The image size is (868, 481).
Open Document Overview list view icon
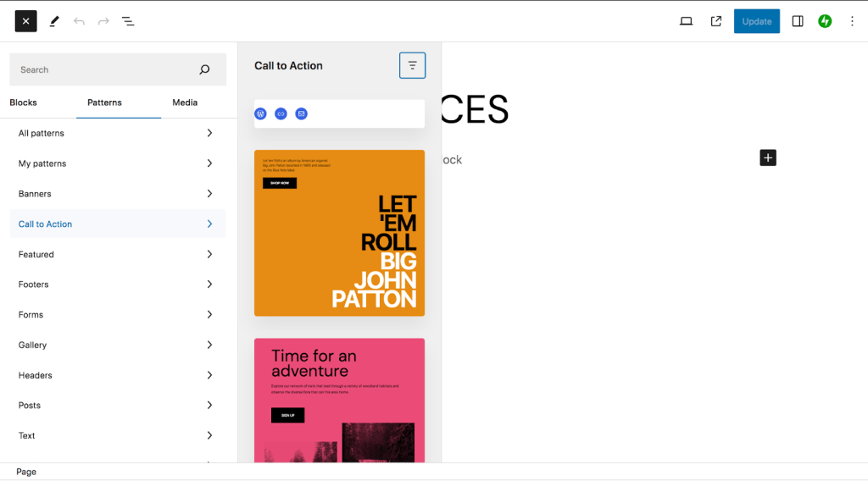tap(128, 21)
